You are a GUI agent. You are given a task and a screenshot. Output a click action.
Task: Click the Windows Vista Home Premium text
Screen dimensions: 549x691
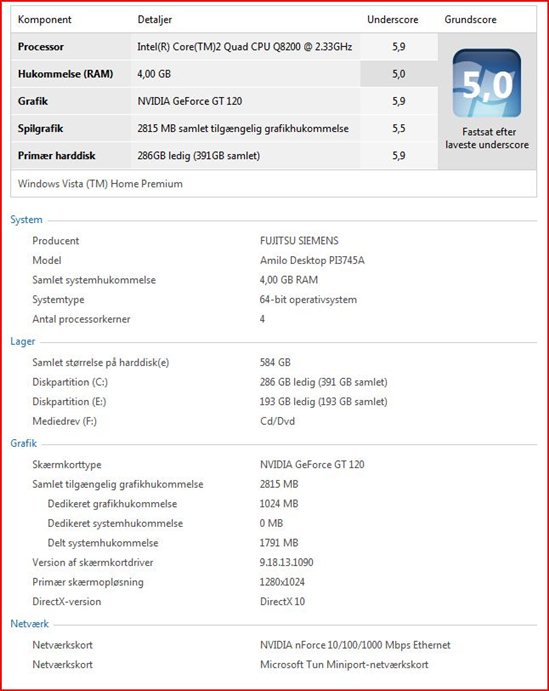coord(100,184)
